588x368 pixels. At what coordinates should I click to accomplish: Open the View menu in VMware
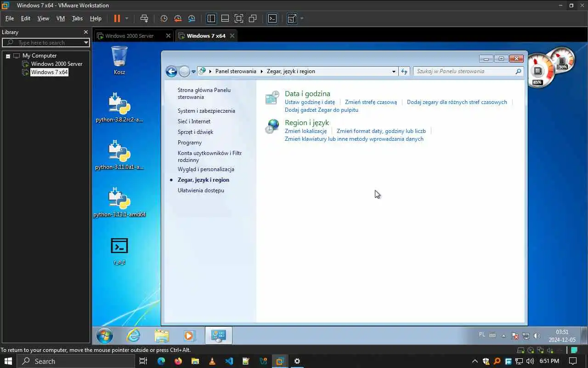[x=43, y=18]
